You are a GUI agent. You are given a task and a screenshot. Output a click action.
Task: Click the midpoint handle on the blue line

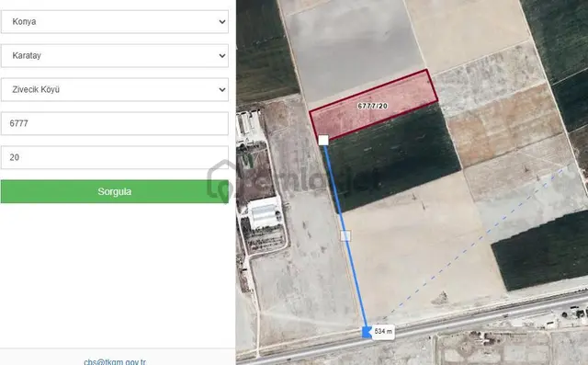coord(345,236)
